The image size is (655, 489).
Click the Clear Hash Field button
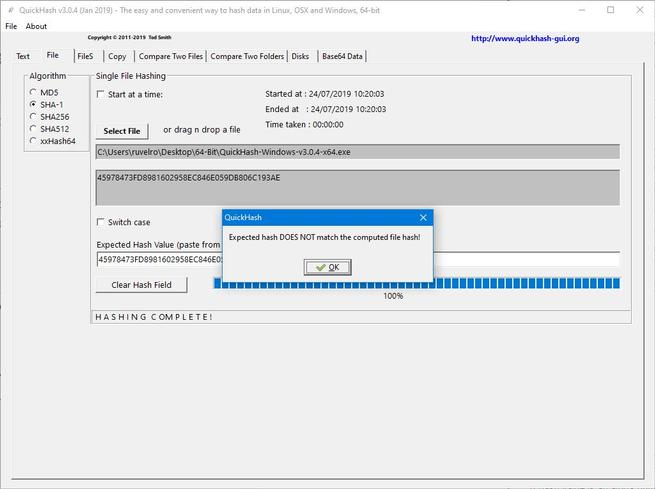(x=141, y=285)
